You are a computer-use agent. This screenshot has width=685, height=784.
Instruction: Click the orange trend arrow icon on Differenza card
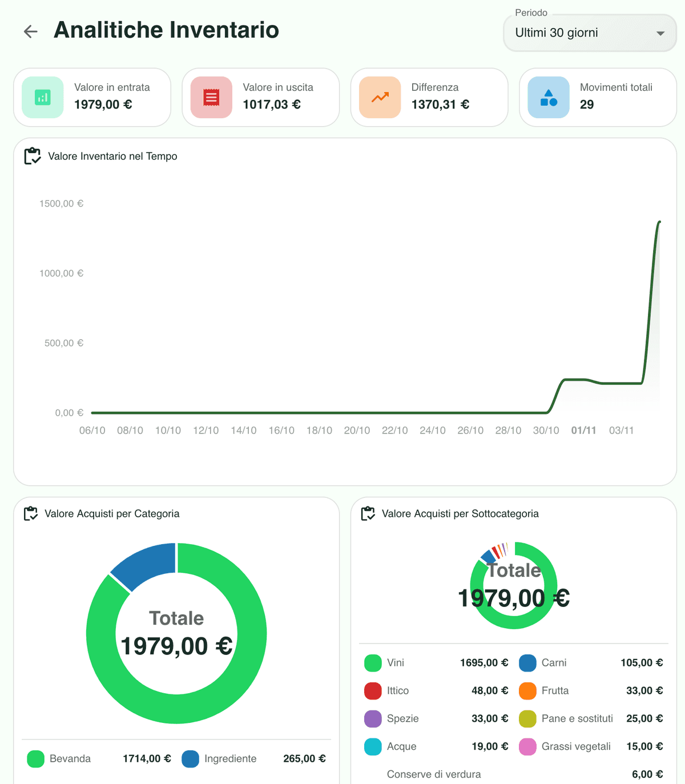379,97
